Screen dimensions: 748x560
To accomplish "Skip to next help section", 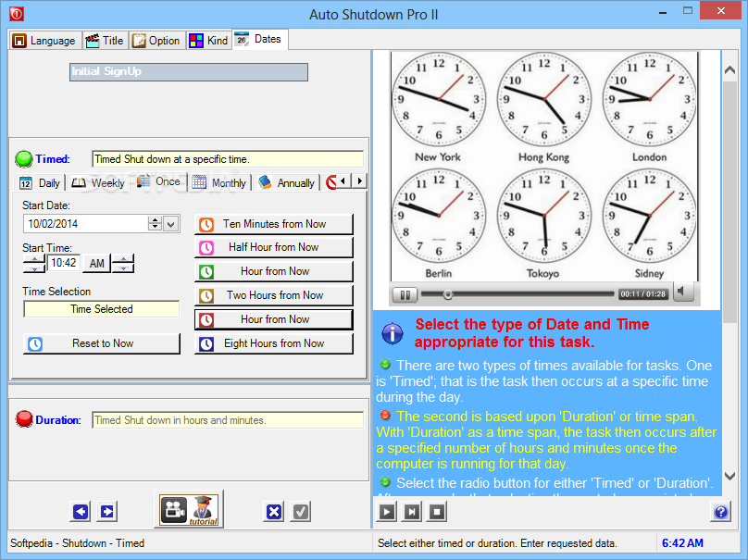I will pyautogui.click(x=412, y=512).
